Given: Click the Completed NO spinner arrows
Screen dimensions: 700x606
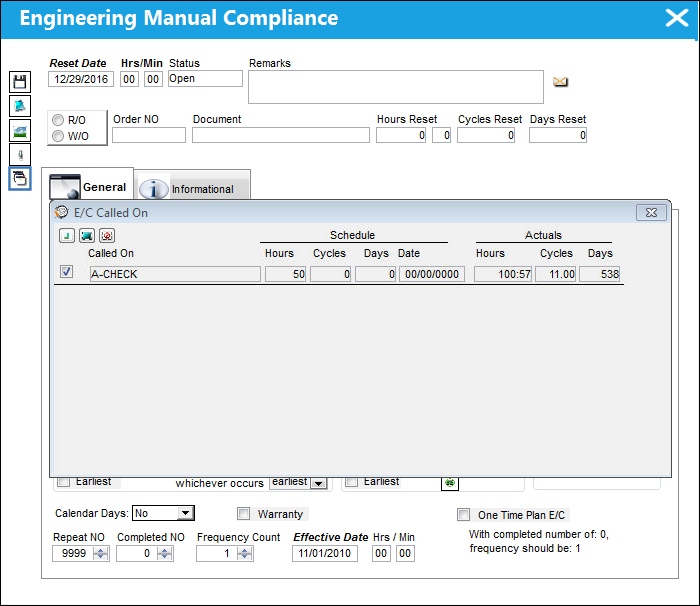Looking at the screenshot, I should click(165, 554).
